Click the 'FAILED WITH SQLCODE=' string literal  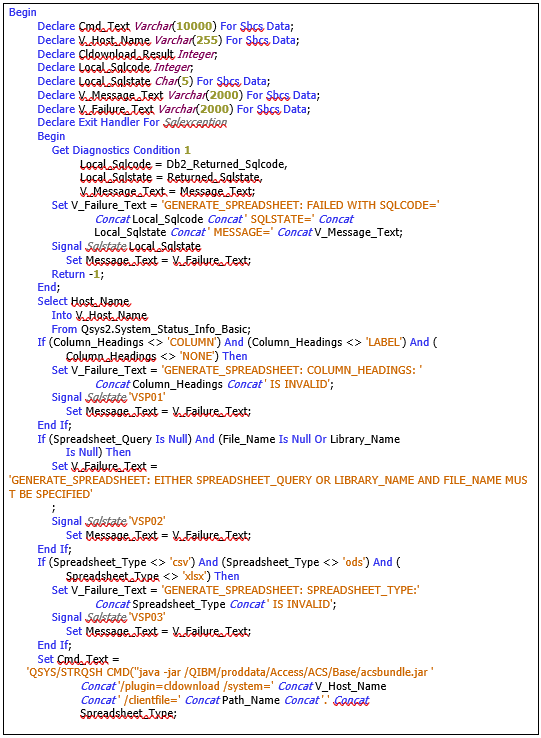(x=300, y=205)
